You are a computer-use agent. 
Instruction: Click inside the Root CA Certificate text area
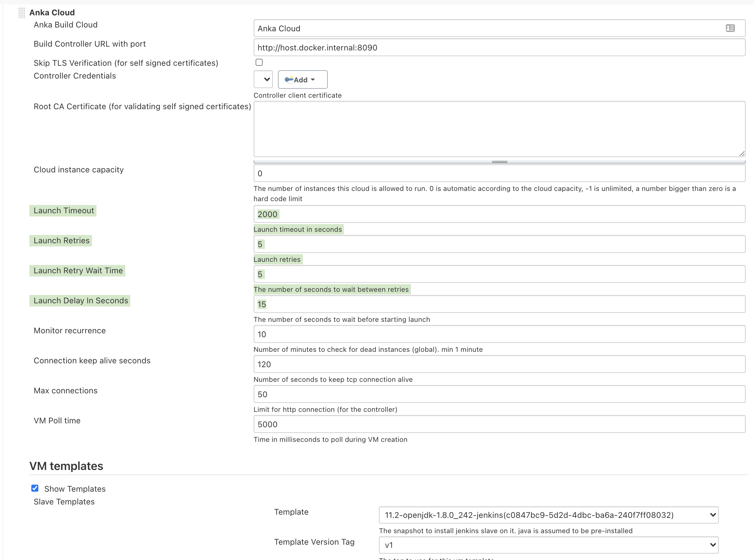(x=499, y=129)
